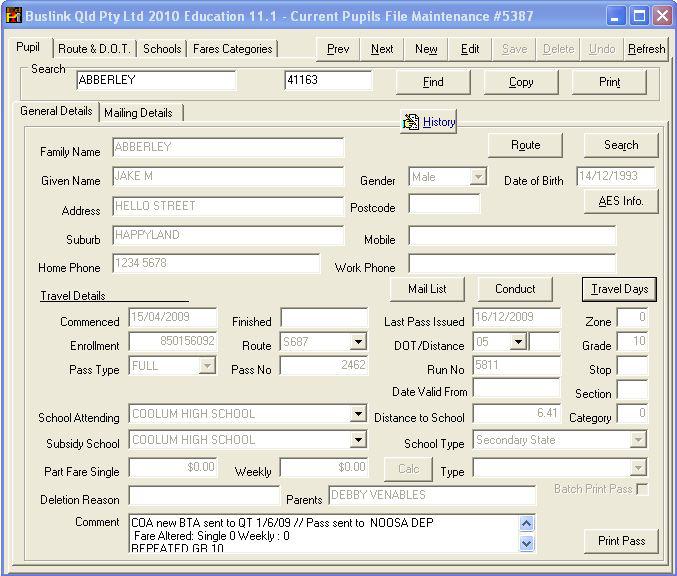Click the Calc fare button

(408, 469)
